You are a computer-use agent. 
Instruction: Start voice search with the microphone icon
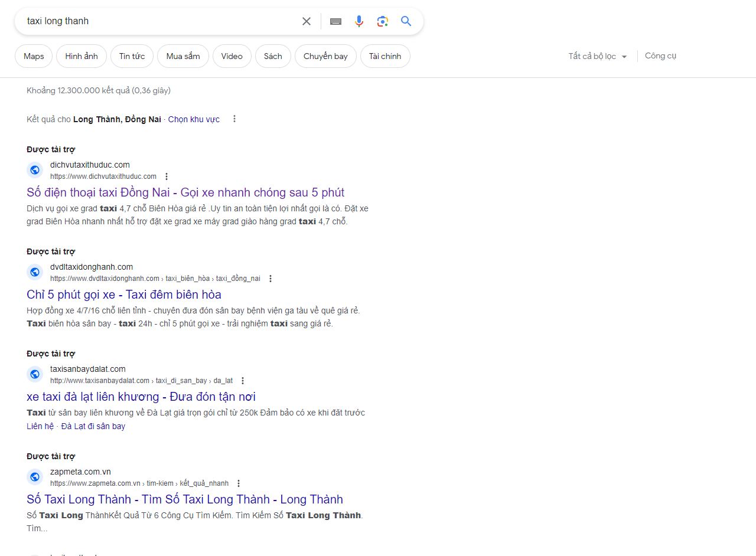point(359,21)
